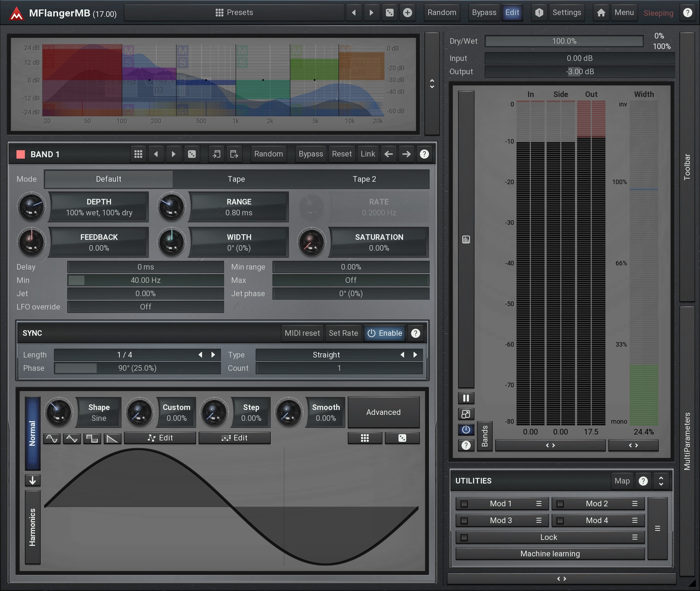700x591 pixels.
Task: Click Band 1 copy settings icon
Action: tap(216, 154)
